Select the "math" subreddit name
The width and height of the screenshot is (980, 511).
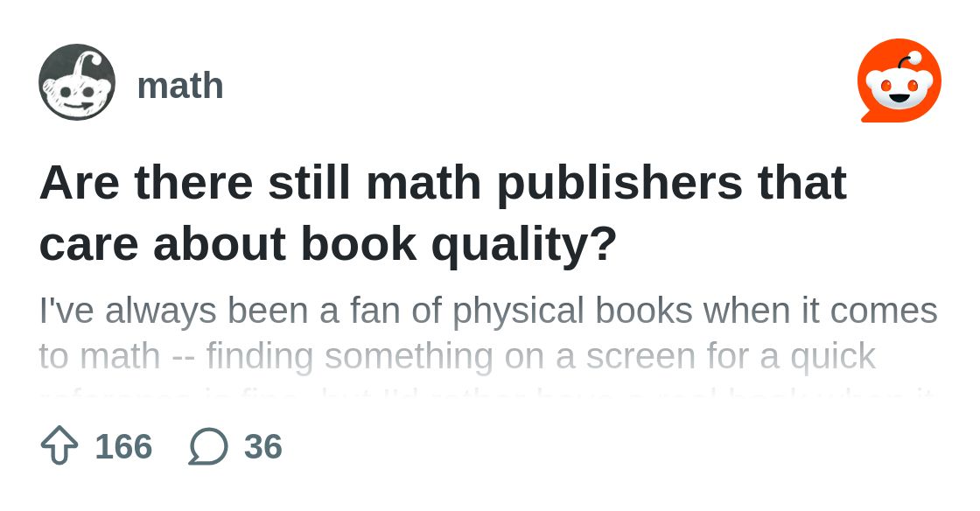pos(180,86)
